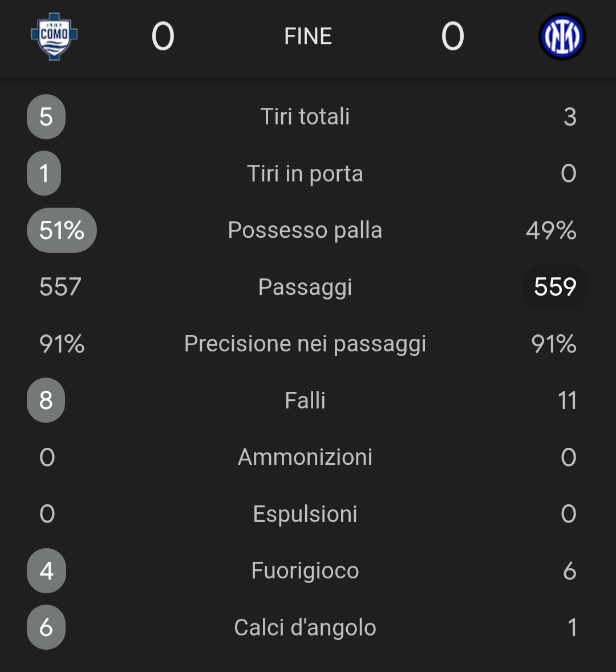Click the Como team crest logo
616x672 pixels.
click(54, 36)
